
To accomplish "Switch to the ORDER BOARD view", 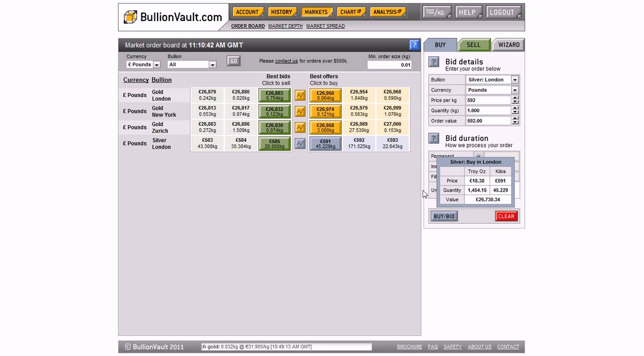I will [248, 26].
